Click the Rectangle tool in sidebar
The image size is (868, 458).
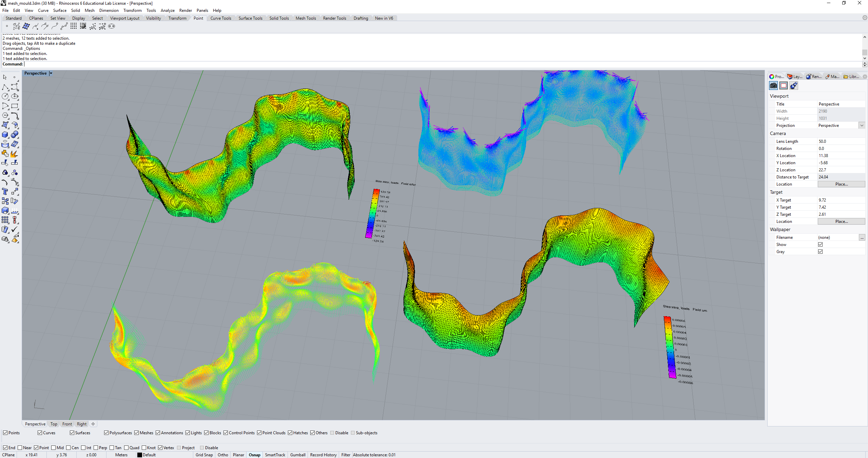point(14,106)
